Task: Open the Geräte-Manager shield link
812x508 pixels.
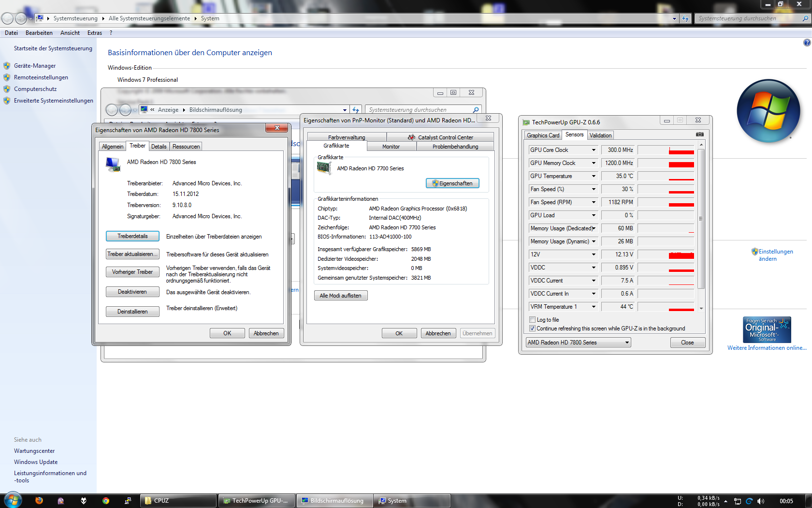Action: [35, 66]
